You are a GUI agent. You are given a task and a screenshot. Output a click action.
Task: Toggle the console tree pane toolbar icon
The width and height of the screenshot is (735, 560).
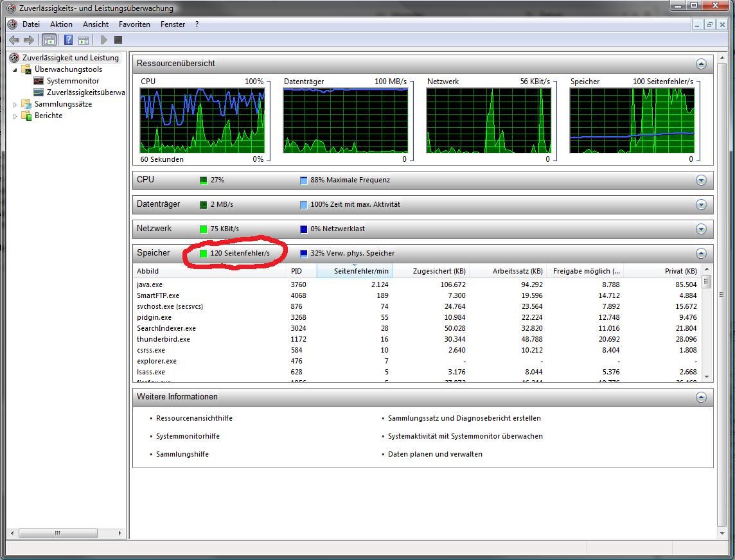49,40
